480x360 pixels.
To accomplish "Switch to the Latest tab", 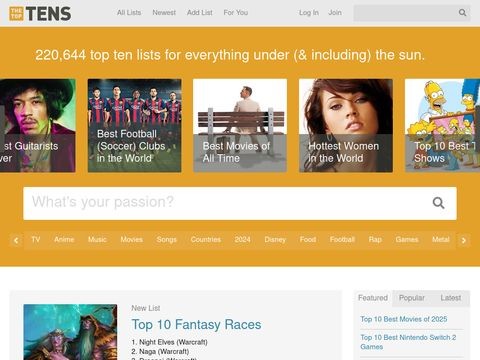I will [451, 298].
